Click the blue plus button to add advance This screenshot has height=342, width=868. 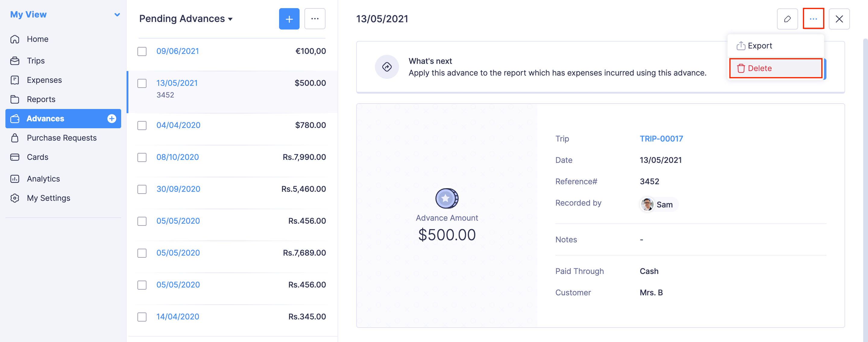coord(289,19)
